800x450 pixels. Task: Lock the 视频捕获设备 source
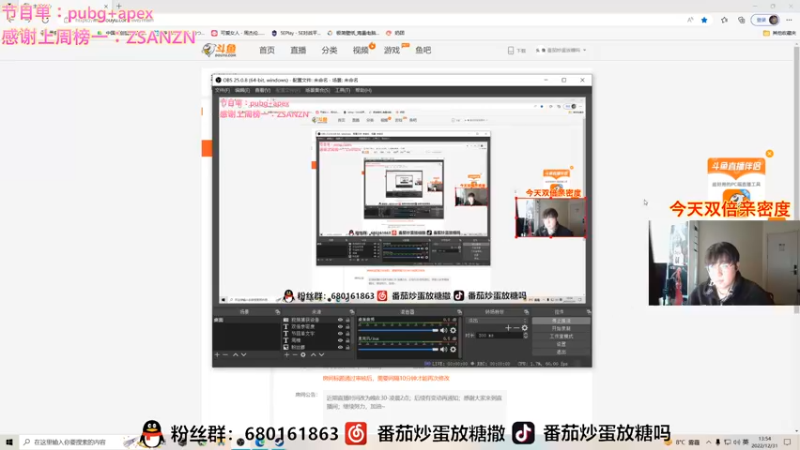coord(347,320)
